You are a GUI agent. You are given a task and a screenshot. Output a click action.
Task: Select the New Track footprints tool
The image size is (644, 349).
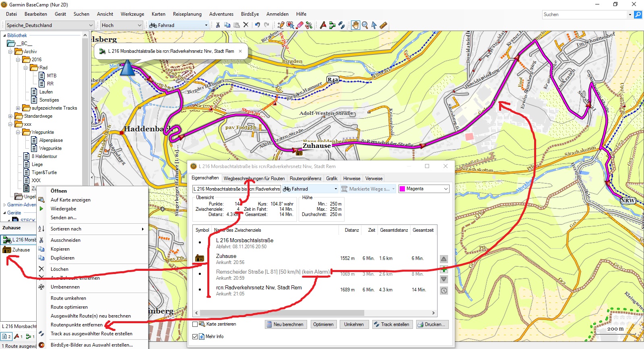point(341,25)
